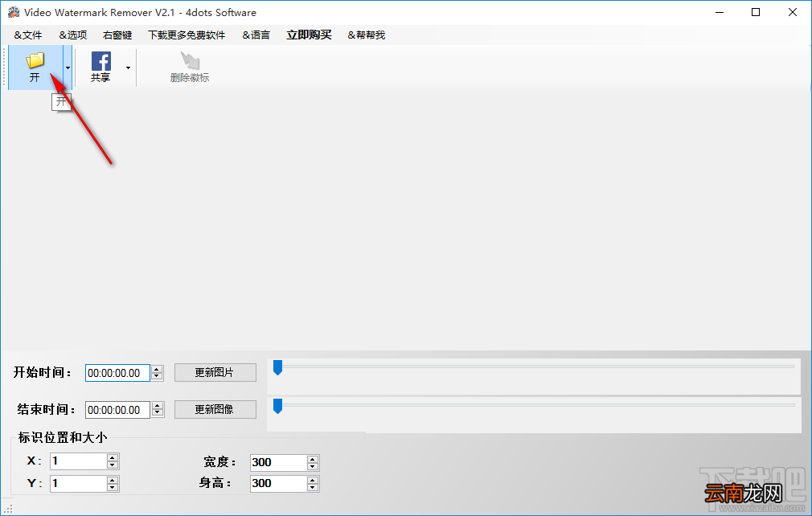
Task: Click the 宽度 width input field
Action: (x=278, y=463)
